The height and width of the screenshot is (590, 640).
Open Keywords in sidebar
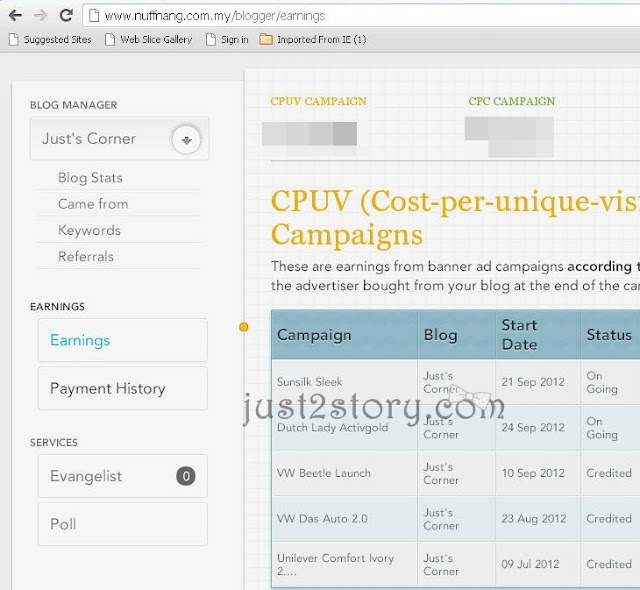point(89,231)
